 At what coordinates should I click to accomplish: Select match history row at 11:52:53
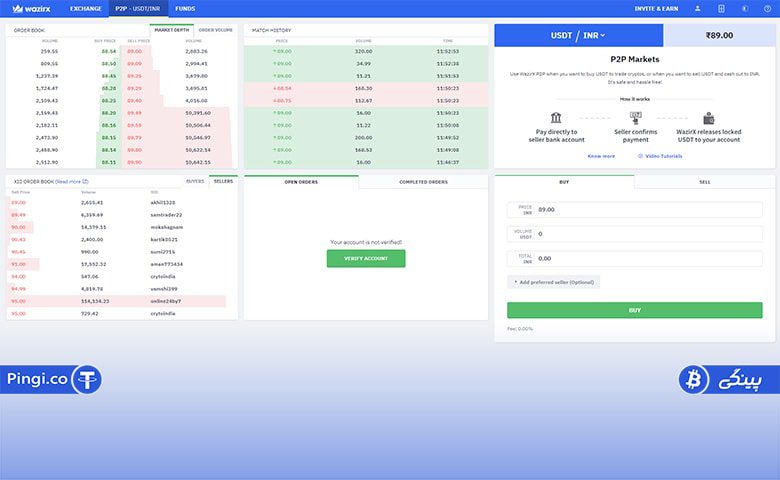(366, 51)
